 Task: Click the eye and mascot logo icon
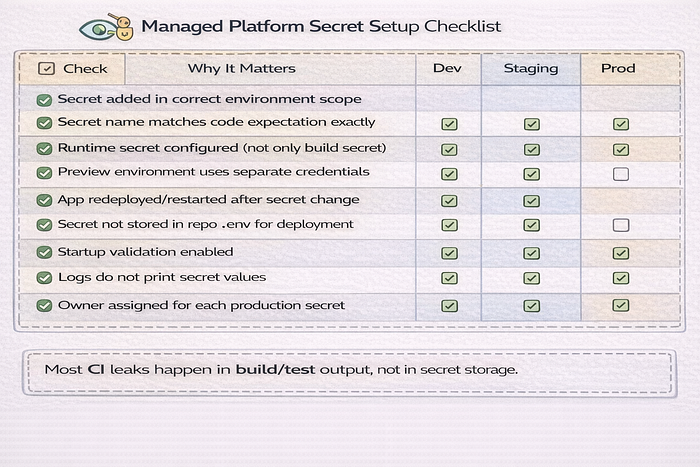point(107,28)
